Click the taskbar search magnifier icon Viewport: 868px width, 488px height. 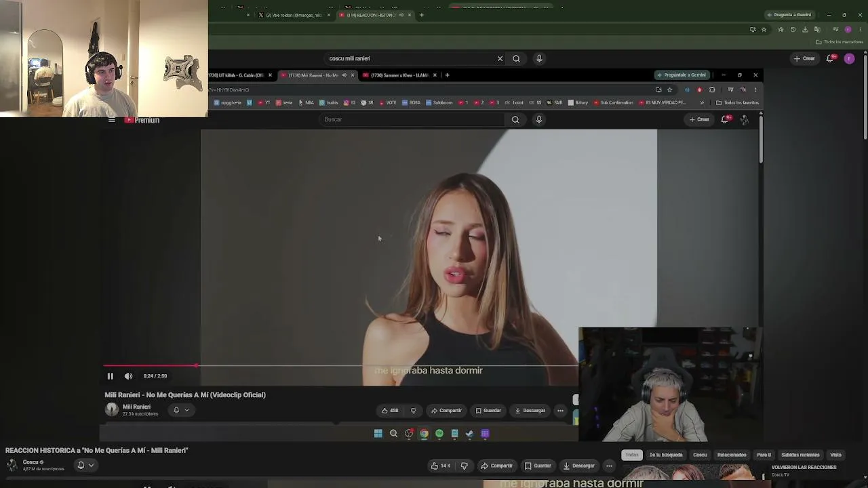click(393, 434)
